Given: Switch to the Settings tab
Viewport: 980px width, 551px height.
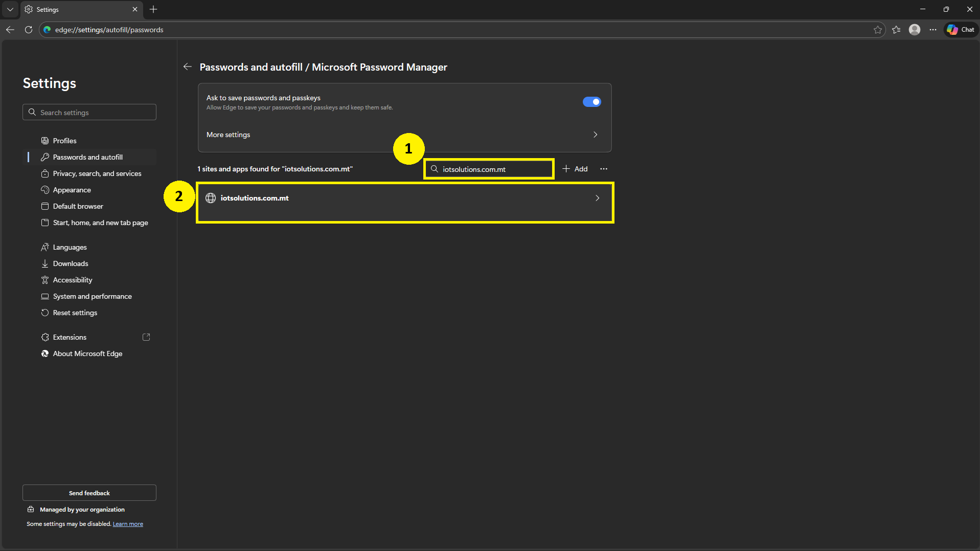Looking at the screenshot, I should (82, 9).
